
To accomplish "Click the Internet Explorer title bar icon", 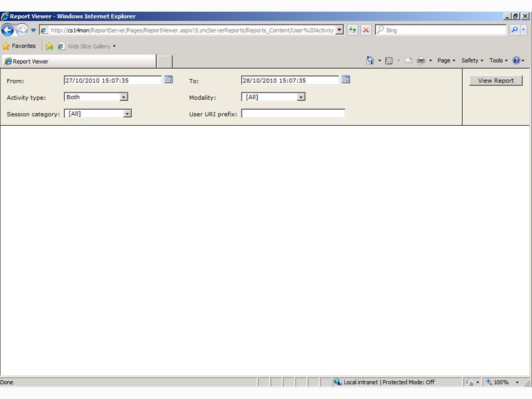I will coord(5,16).
